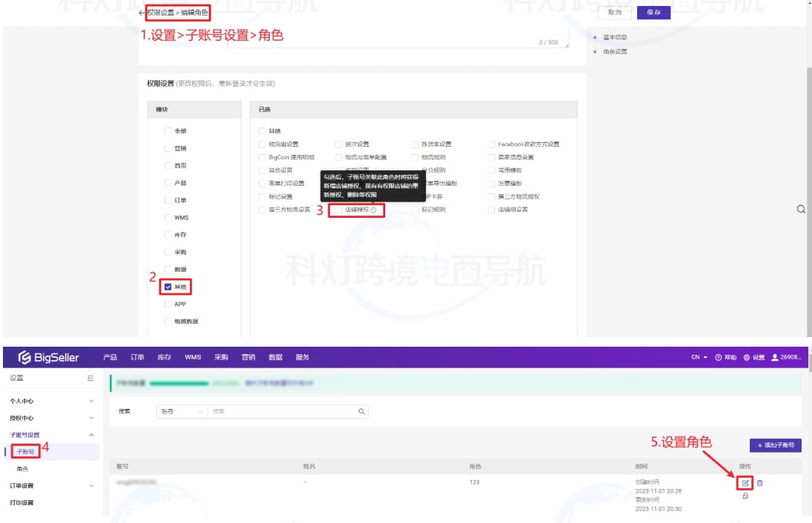Screen dimensions: 812x523
Task: Click the trash delete icon in the sub-account row
Action: click(760, 483)
